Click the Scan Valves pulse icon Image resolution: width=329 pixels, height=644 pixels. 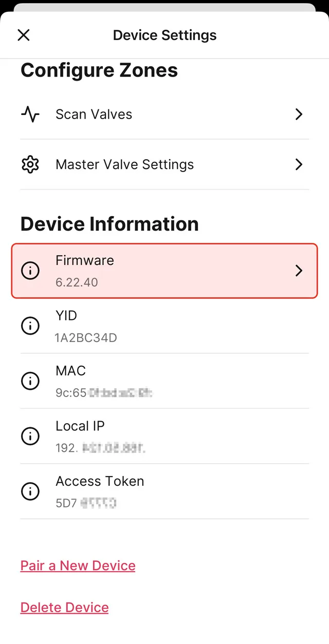tap(30, 114)
